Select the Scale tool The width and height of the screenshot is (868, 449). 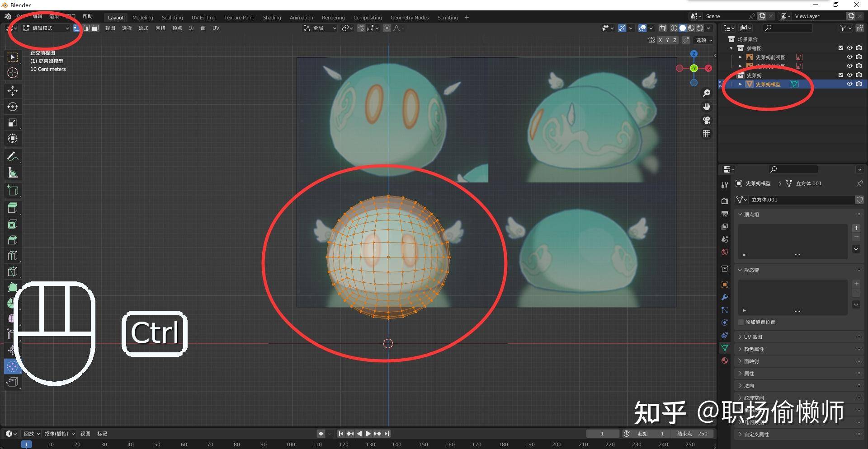13,122
